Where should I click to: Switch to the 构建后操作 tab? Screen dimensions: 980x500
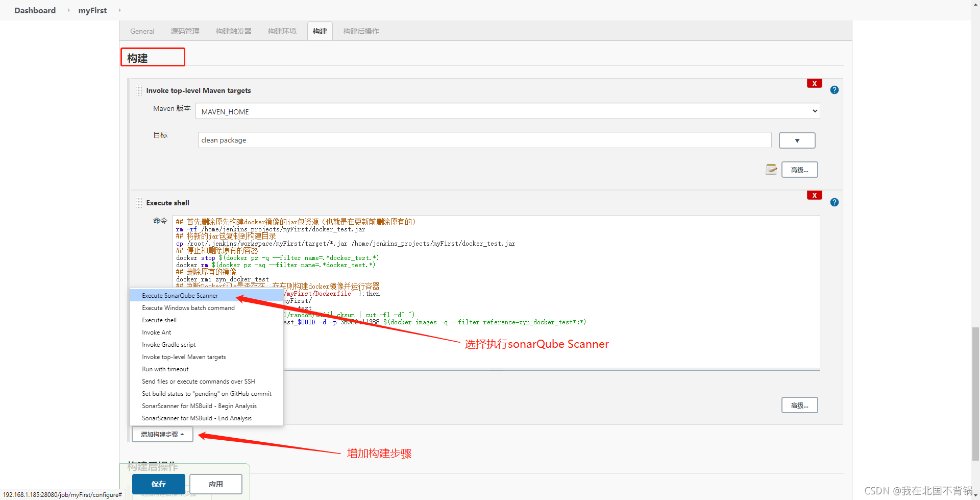[x=361, y=31]
